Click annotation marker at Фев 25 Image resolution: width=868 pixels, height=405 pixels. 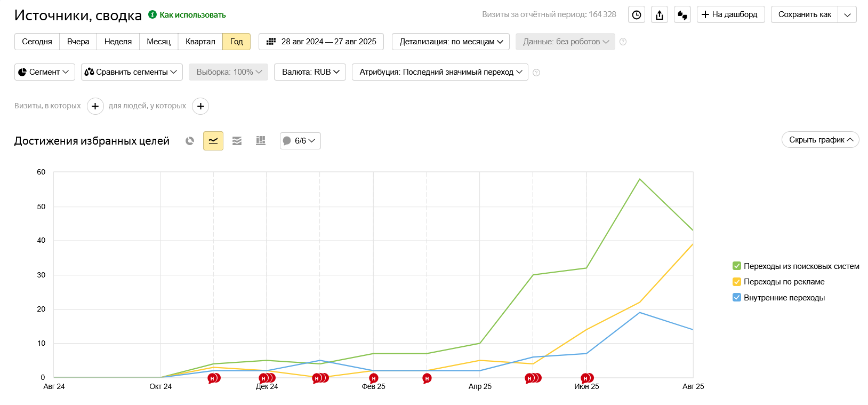click(x=374, y=378)
